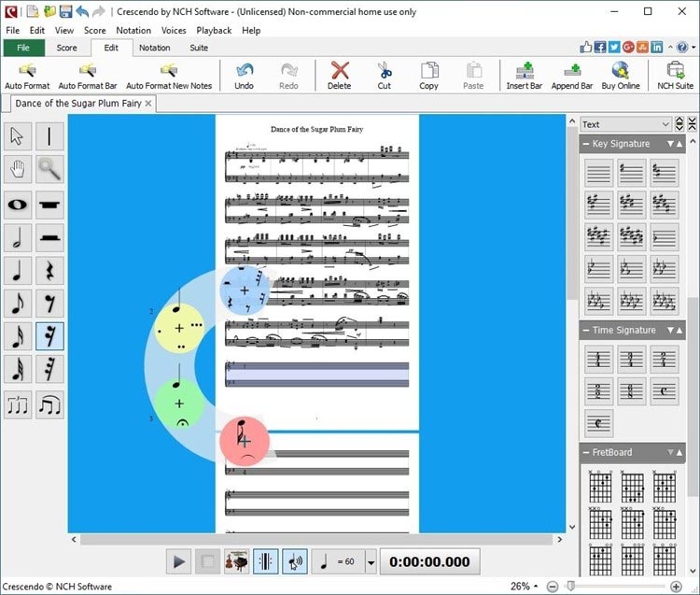700x595 pixels.
Task: Select the bar line tool
Action: pyautogui.click(x=49, y=136)
